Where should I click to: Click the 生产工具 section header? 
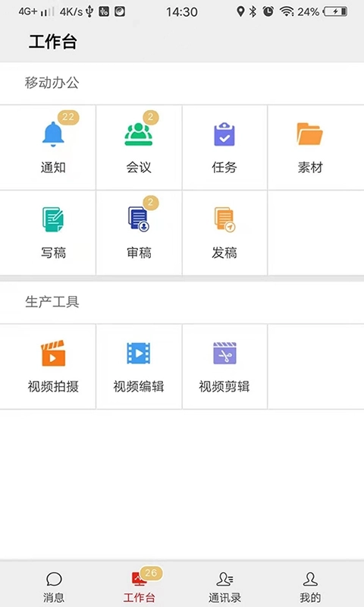52,301
